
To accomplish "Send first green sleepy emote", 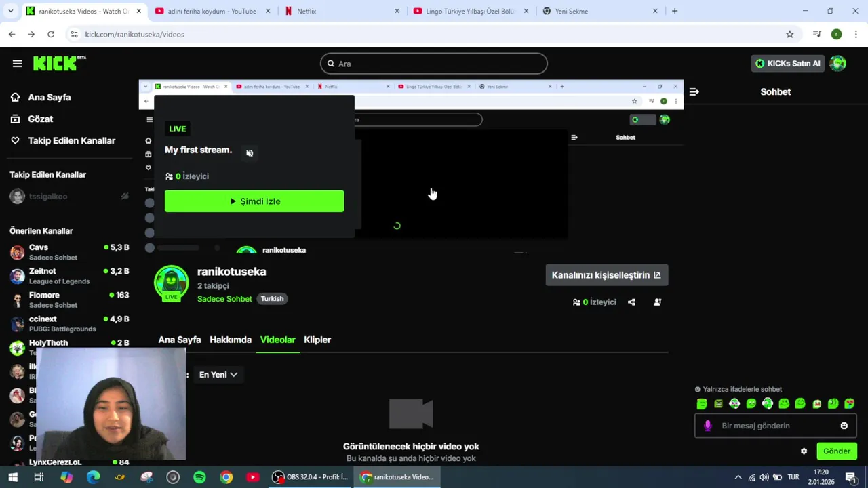I will pos(702,404).
